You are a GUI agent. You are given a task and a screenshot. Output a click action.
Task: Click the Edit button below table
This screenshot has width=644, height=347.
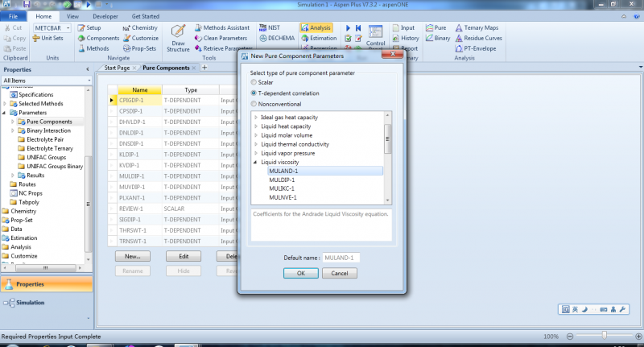[184, 256]
